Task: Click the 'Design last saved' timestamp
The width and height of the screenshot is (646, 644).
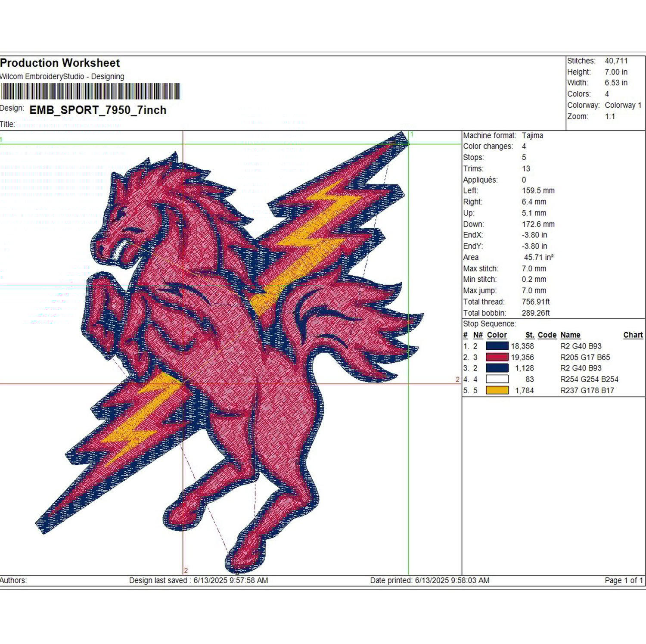Action: click(199, 580)
